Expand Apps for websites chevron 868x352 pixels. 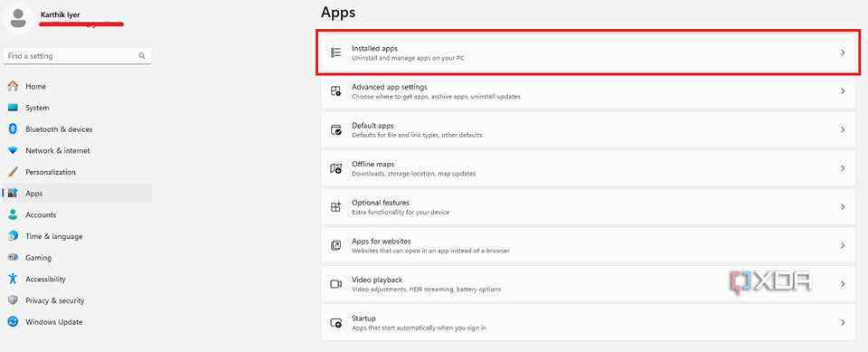[843, 245]
